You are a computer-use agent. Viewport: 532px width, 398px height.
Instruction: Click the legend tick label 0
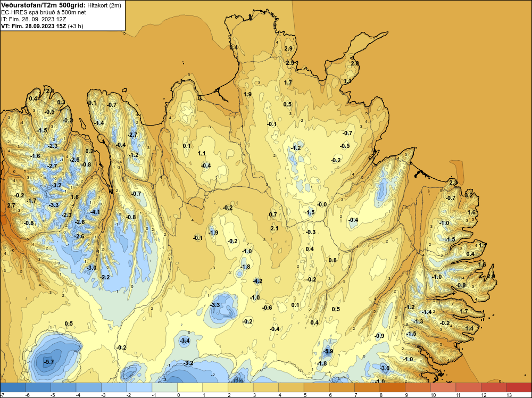click(178, 395)
